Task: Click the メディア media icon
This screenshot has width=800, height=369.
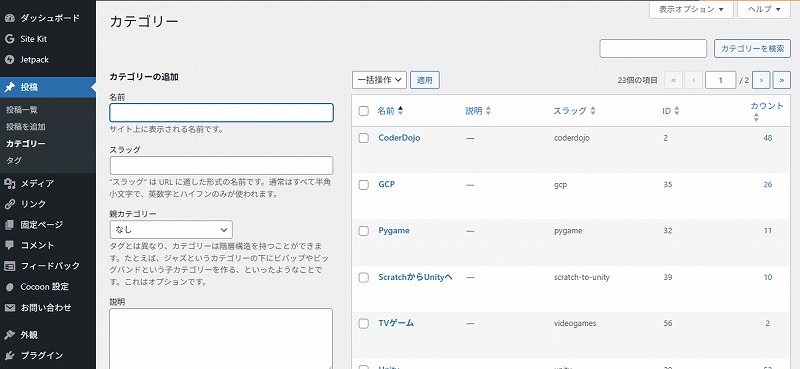Action: click(9, 183)
